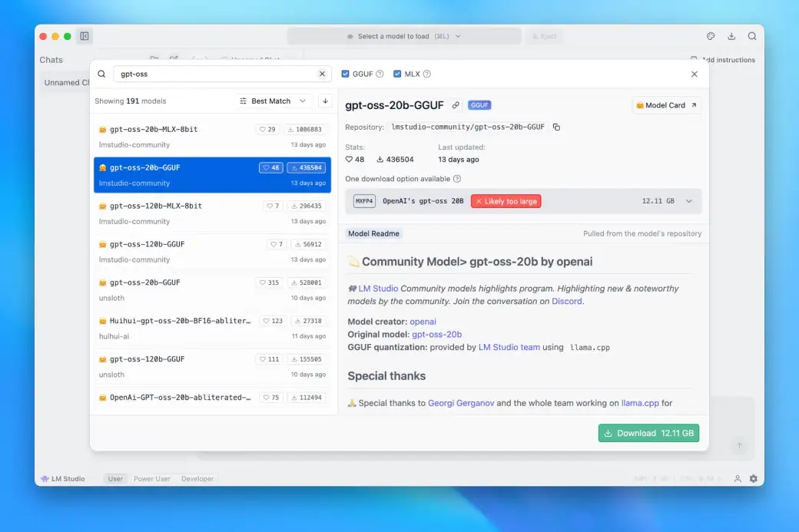Viewport: 799px width, 532px height.
Task: Close the model search dialog
Action: (694, 74)
